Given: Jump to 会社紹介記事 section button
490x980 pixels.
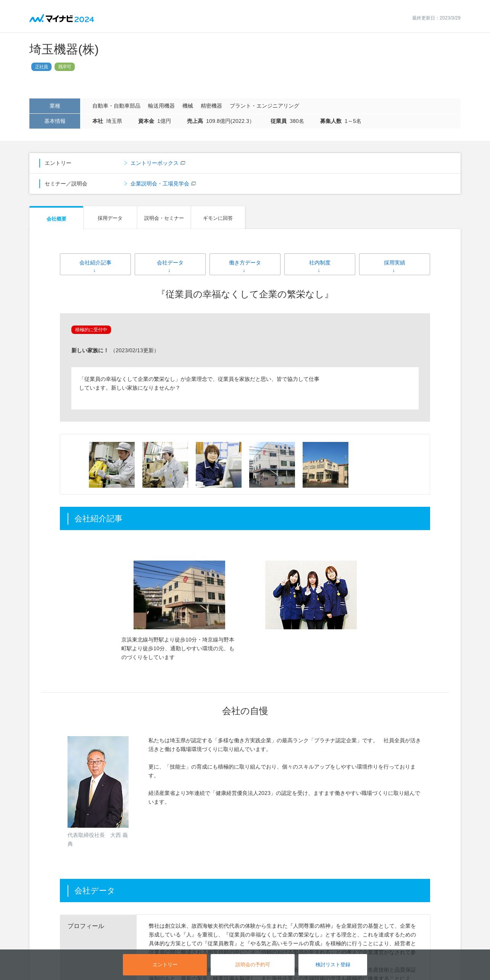Looking at the screenshot, I should coord(95,264).
